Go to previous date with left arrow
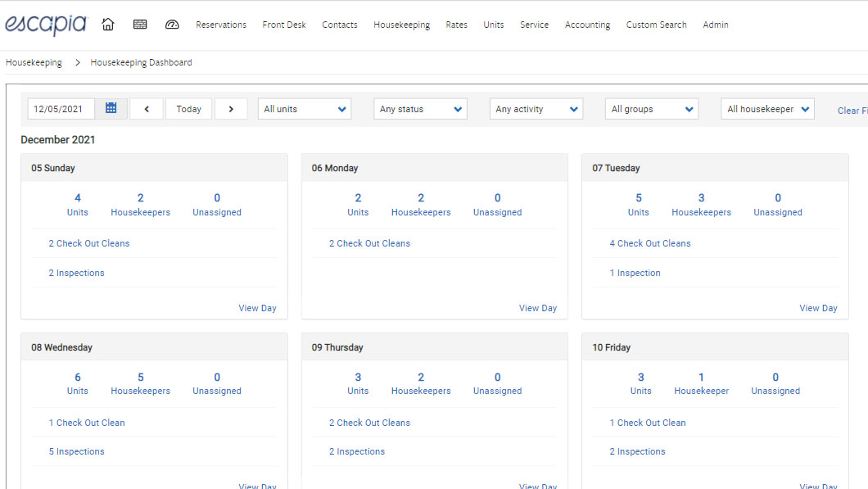 pyautogui.click(x=147, y=109)
